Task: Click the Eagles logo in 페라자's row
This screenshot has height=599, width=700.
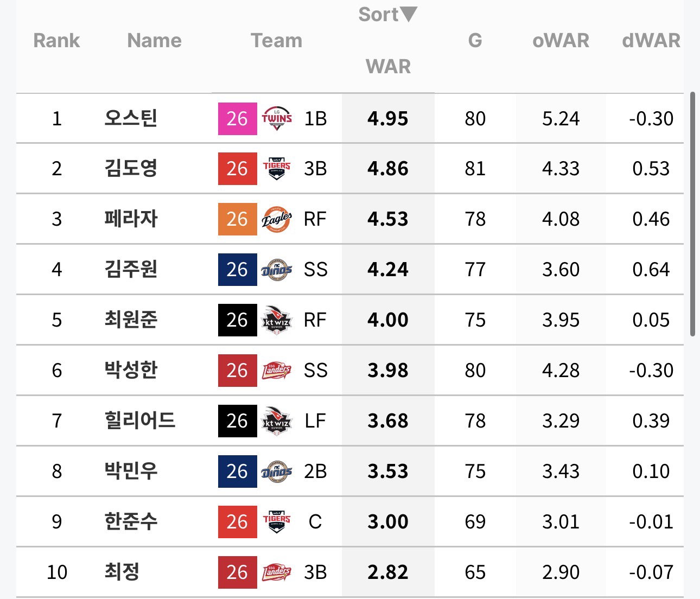Action: coord(277,219)
